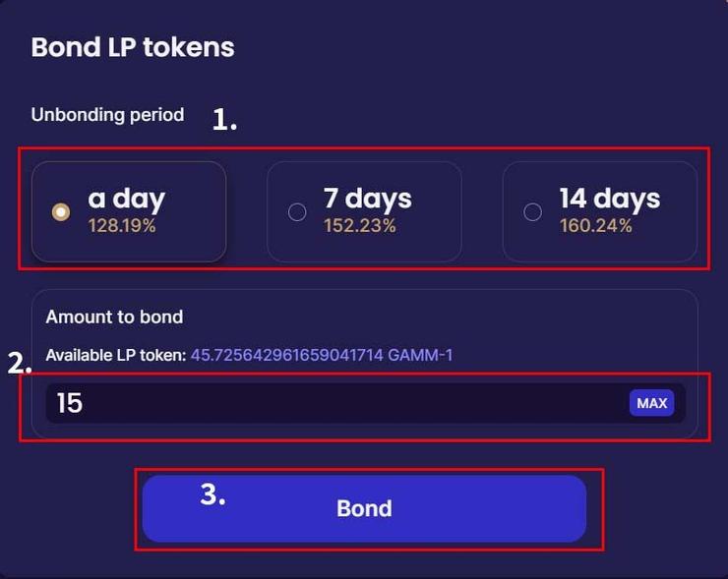Choose the "7 days" unbonding period text
This screenshot has height=579, width=728.
[x=369, y=199]
